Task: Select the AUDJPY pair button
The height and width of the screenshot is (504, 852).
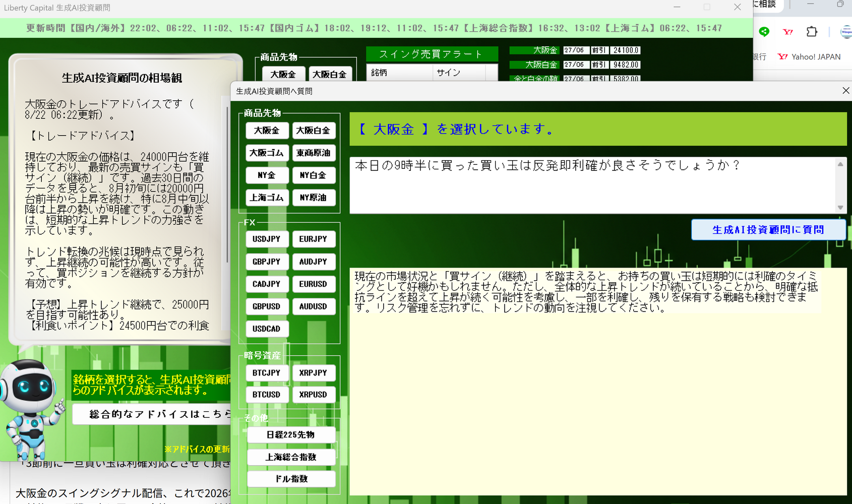Action: click(x=313, y=262)
